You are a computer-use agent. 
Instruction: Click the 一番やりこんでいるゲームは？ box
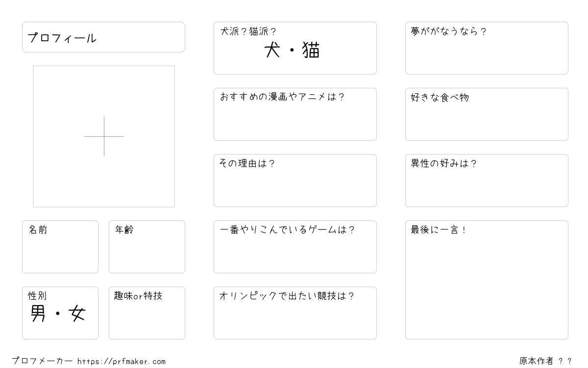[x=295, y=247]
